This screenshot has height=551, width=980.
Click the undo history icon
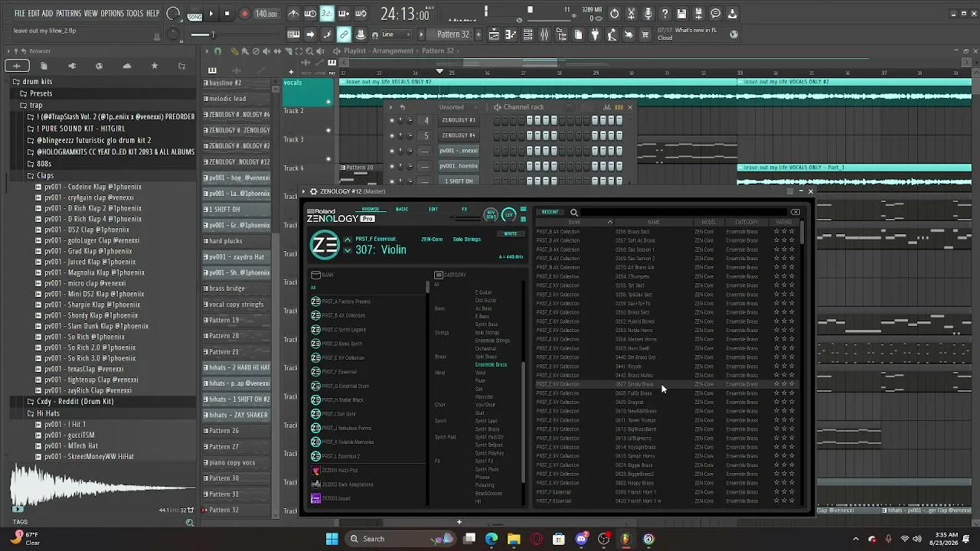point(614,14)
